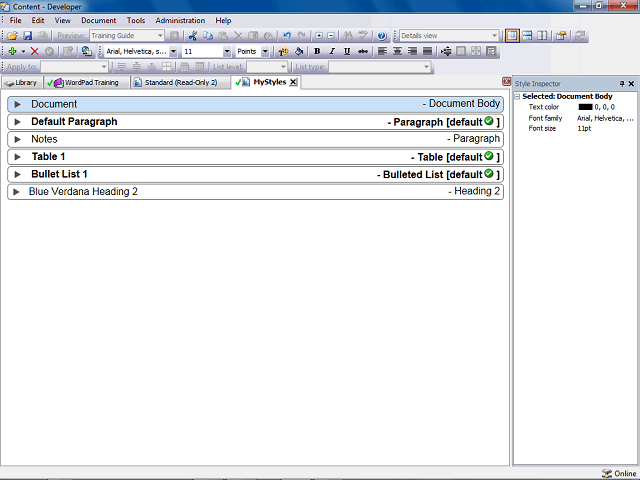The width and height of the screenshot is (640, 480).
Task: Click the Properties icon near view buttons
Action: [561, 36]
